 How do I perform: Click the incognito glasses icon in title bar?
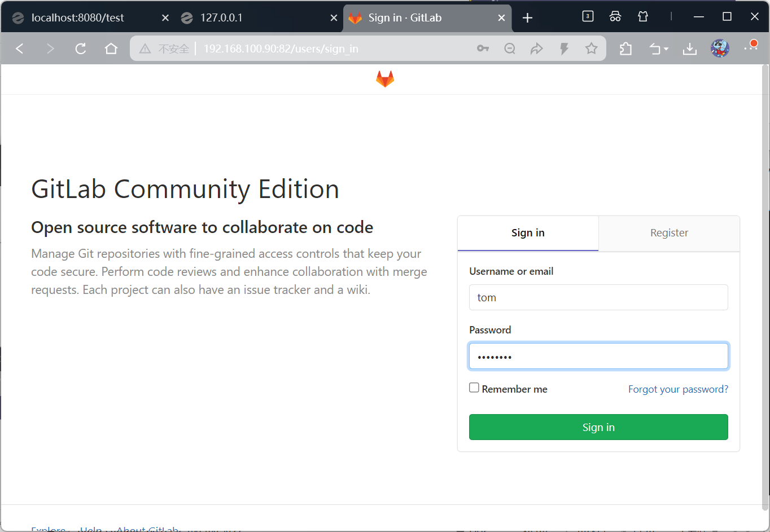(x=615, y=16)
